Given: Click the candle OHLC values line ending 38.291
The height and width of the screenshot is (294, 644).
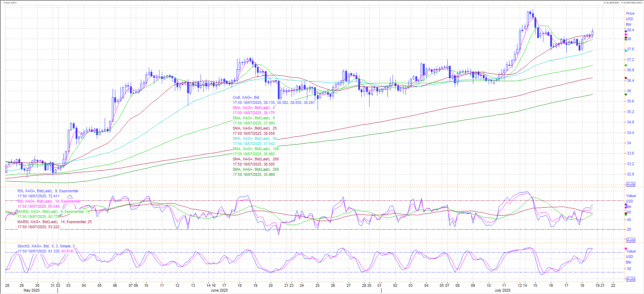Looking at the screenshot, I should click(x=274, y=102).
